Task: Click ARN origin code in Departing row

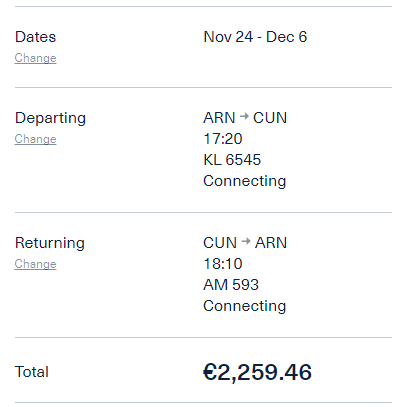Action: click(219, 118)
